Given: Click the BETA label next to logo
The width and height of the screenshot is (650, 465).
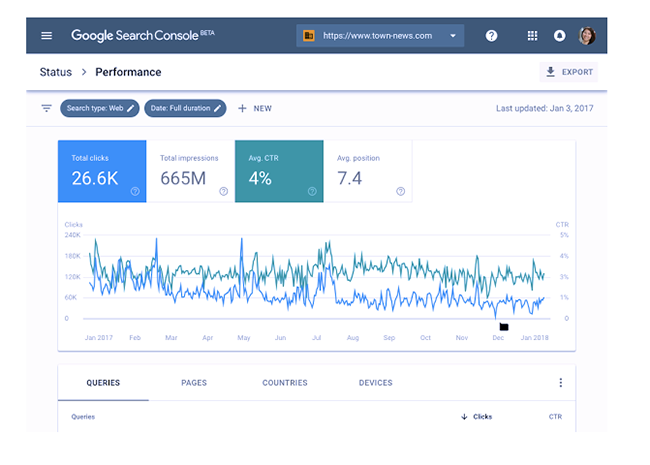Looking at the screenshot, I should point(207,33).
